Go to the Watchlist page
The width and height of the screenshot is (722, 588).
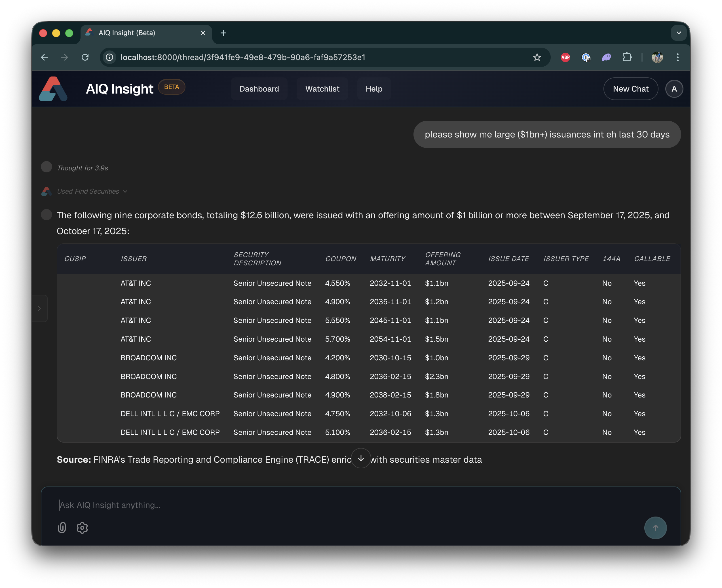322,89
